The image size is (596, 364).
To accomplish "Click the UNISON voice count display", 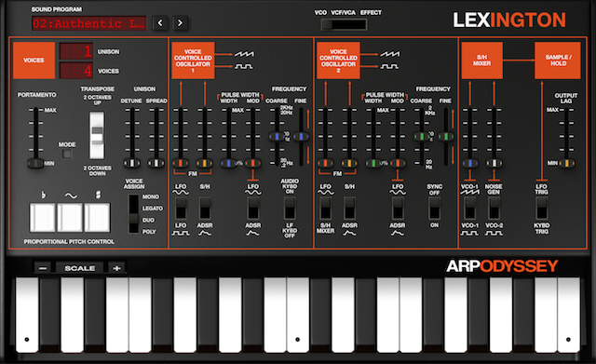I will 76,51.
